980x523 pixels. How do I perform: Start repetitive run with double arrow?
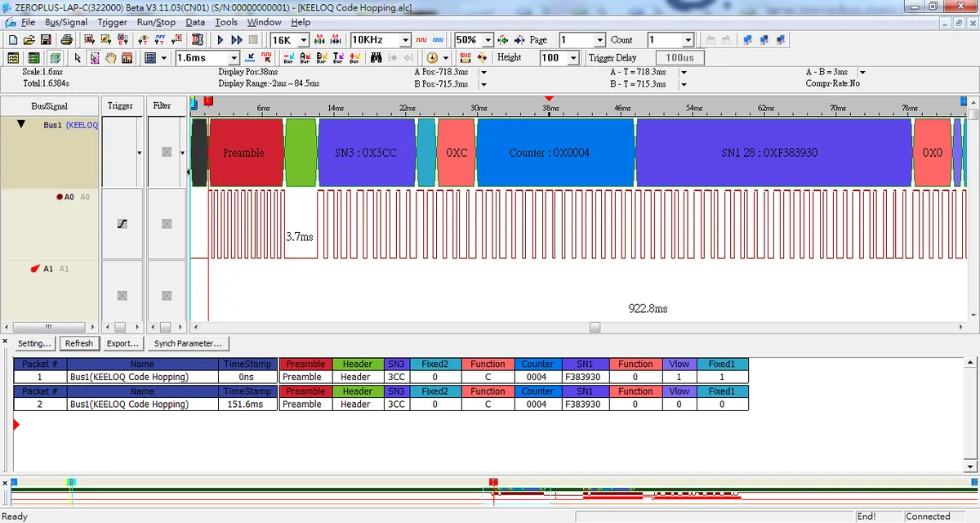click(x=237, y=39)
